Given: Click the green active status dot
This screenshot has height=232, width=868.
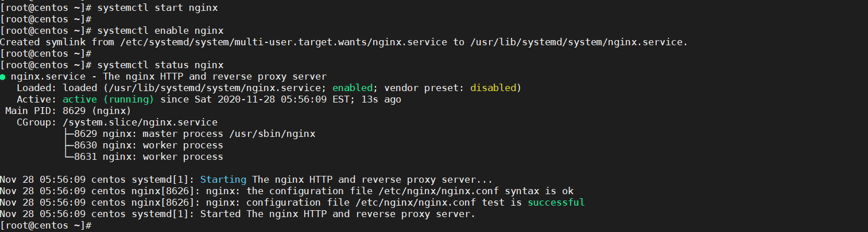Looking at the screenshot, I should [3, 77].
